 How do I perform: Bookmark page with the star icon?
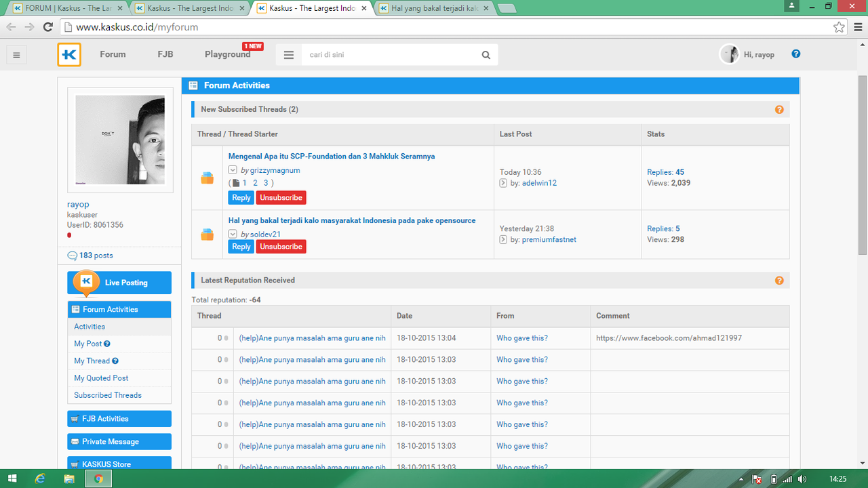pos(840,27)
